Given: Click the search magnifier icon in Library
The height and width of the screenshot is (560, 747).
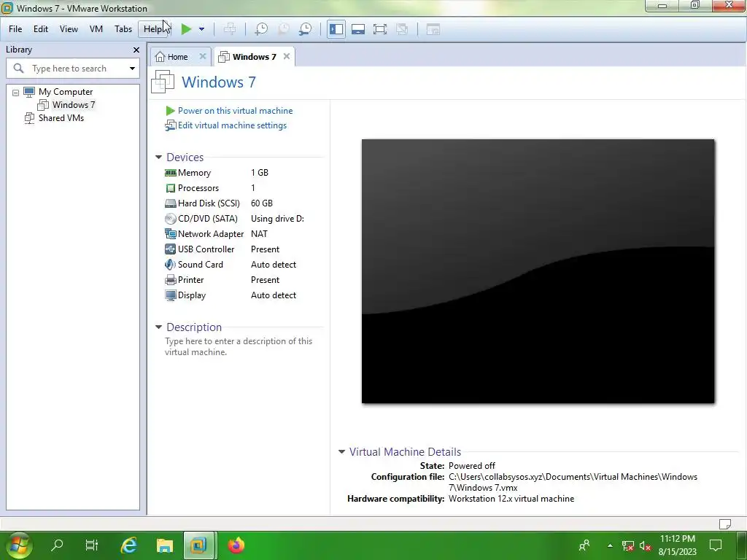Looking at the screenshot, I should (x=18, y=68).
